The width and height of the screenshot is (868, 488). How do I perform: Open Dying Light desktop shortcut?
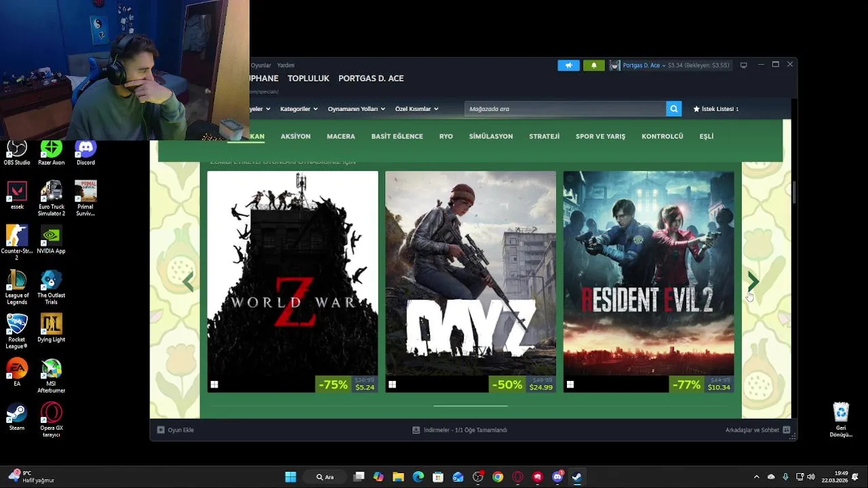click(51, 328)
